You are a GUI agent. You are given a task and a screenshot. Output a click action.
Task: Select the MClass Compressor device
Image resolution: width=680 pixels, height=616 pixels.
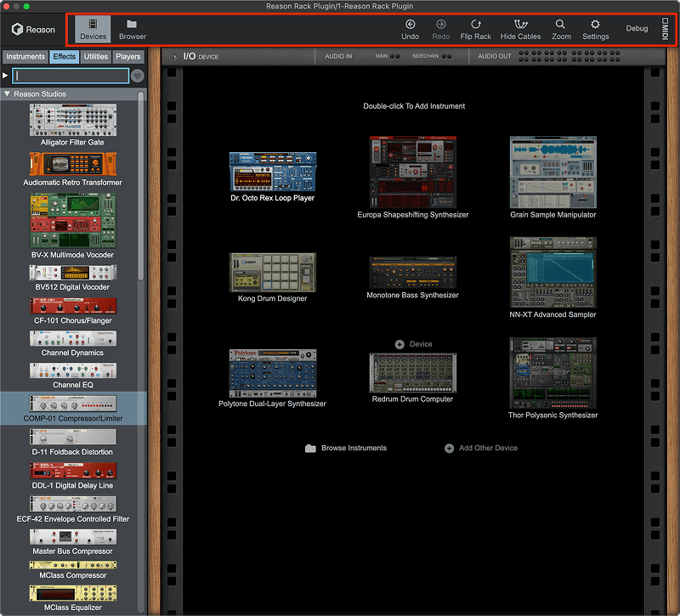coord(72,570)
